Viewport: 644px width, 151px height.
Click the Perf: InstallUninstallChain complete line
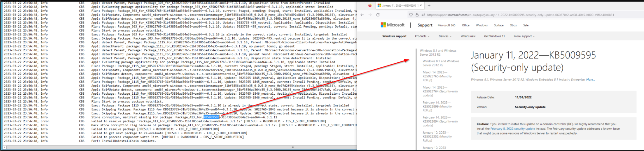124,141
